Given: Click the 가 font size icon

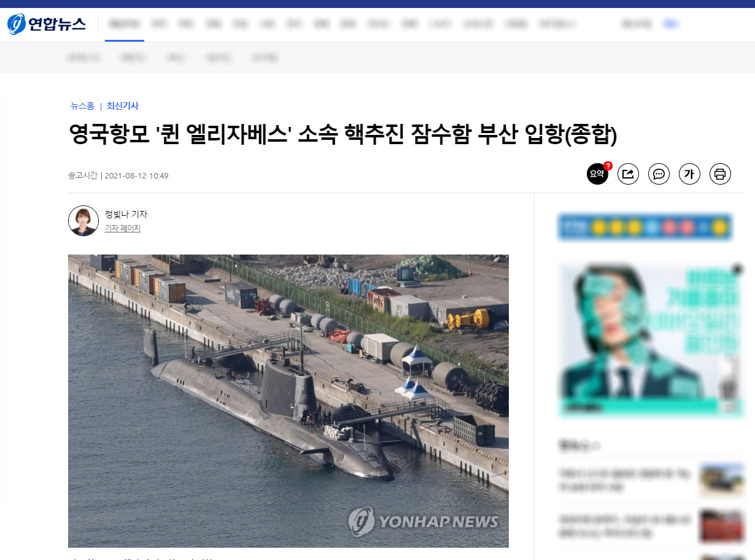Looking at the screenshot, I should 689,174.
